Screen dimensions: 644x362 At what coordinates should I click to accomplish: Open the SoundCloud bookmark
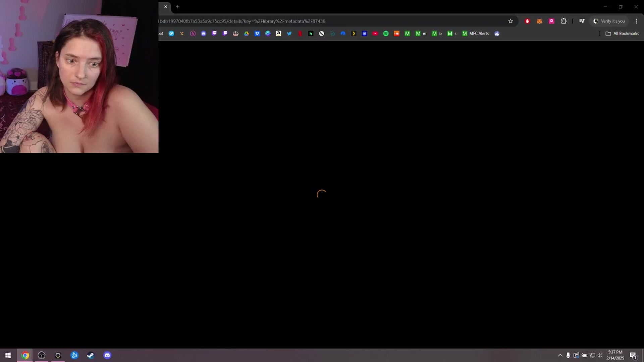[x=396, y=34]
